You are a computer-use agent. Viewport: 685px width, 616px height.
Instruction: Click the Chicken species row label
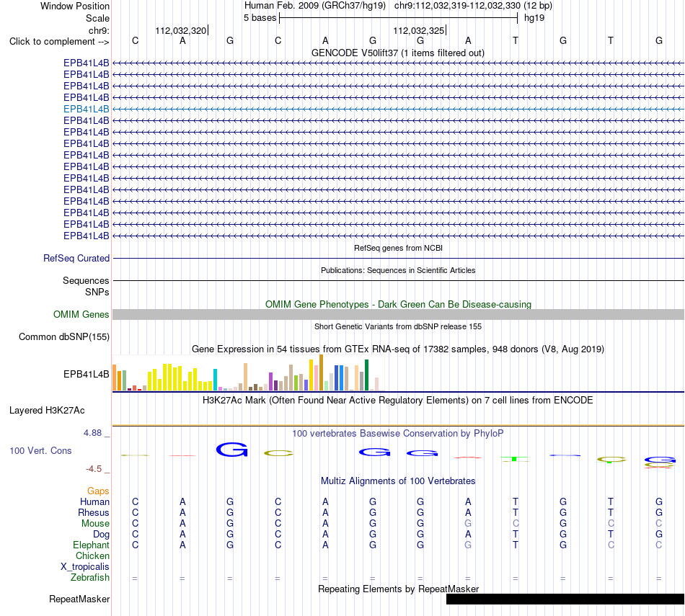tap(92, 555)
